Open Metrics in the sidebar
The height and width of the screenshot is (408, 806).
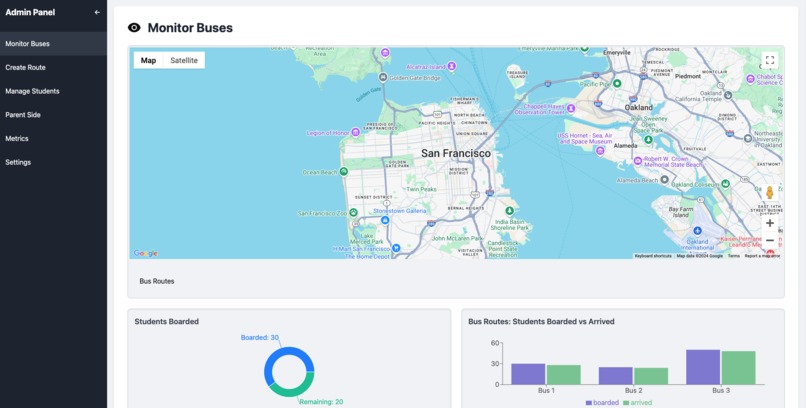pos(53,138)
